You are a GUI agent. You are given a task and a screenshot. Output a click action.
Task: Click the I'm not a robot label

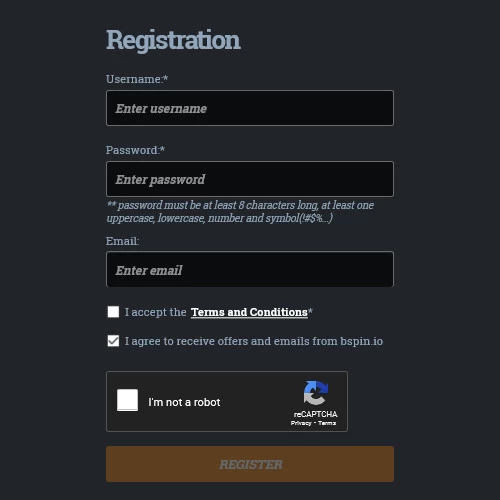click(184, 402)
